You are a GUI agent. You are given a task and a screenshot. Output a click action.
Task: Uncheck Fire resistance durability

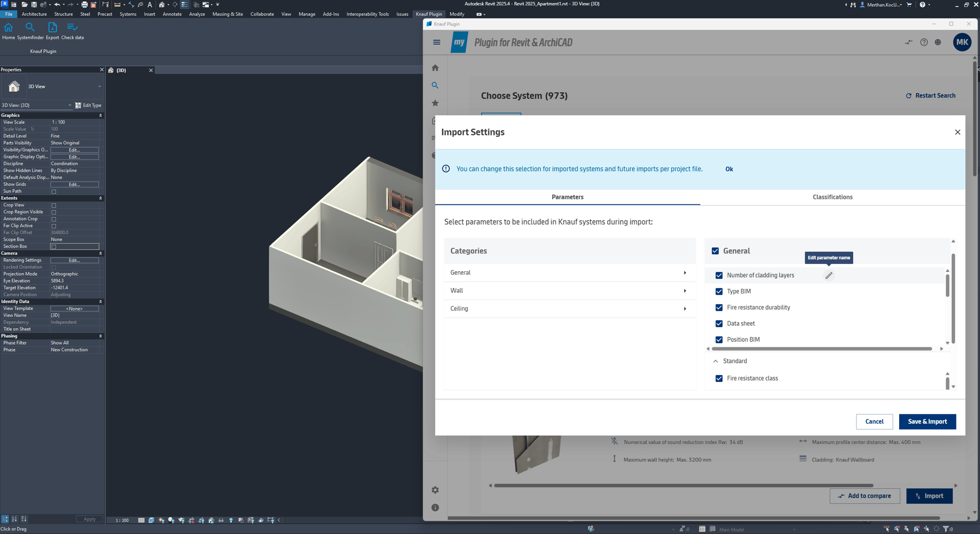[719, 307]
